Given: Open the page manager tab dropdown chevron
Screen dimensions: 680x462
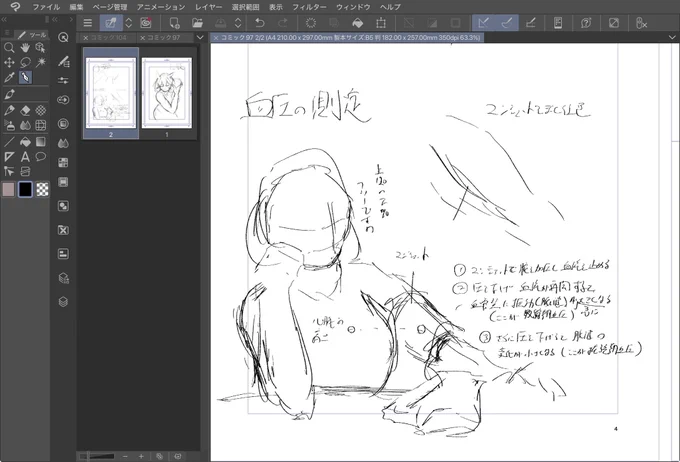Looking at the screenshot, I should [199, 37].
